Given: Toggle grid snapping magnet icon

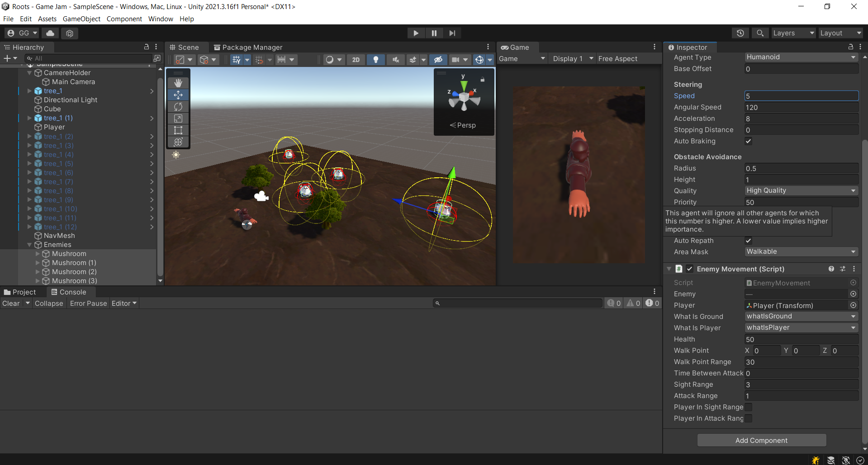Looking at the screenshot, I should [x=259, y=60].
